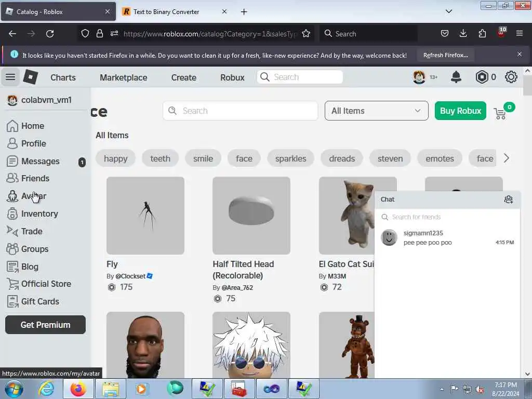Open the Half Tilted Head item thumbnail

(251, 216)
